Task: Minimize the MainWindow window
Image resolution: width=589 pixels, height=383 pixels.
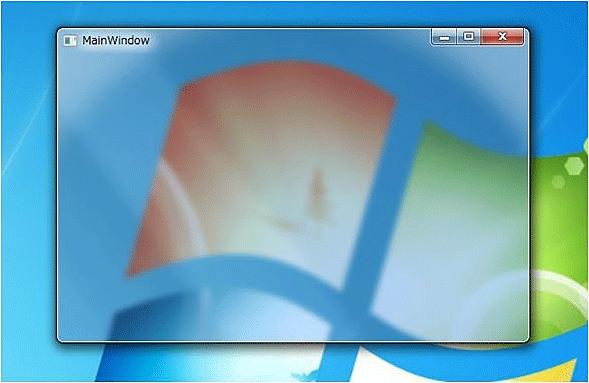Action: click(444, 37)
